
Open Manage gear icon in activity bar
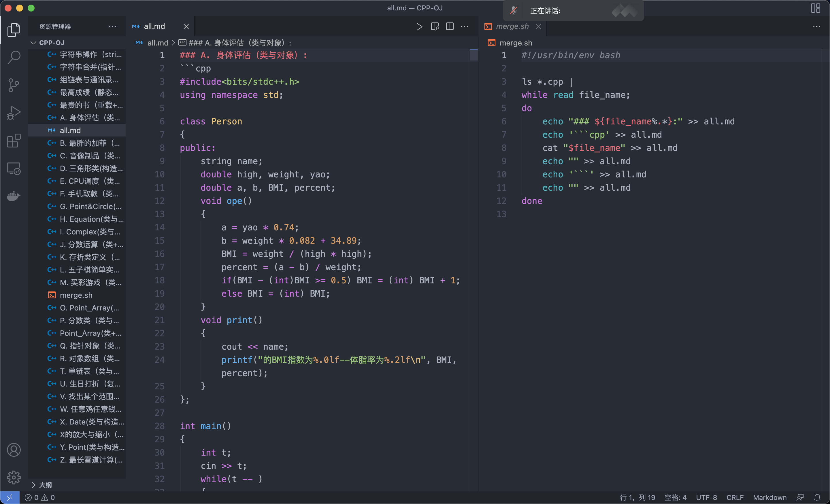pyautogui.click(x=14, y=478)
